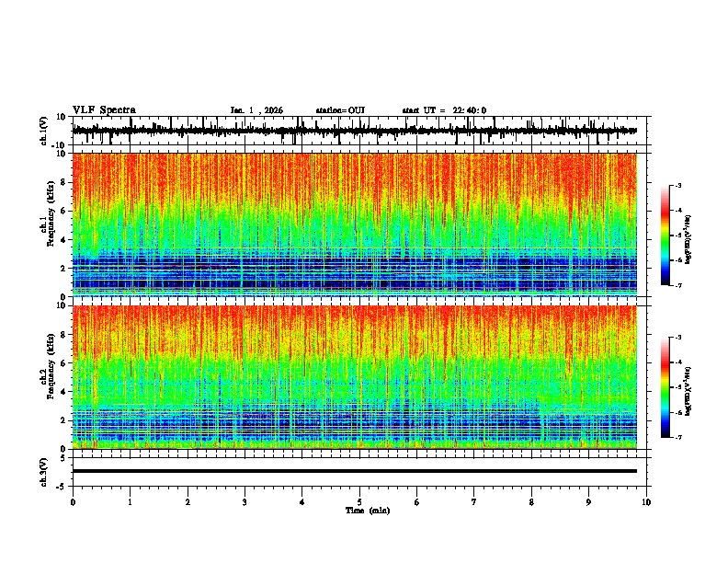Click the "-7" label on ch.2 color bar
728x563 pixels.
[677, 437]
